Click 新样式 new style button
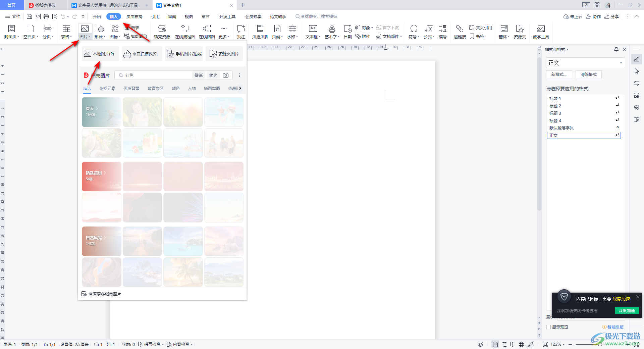 click(559, 74)
